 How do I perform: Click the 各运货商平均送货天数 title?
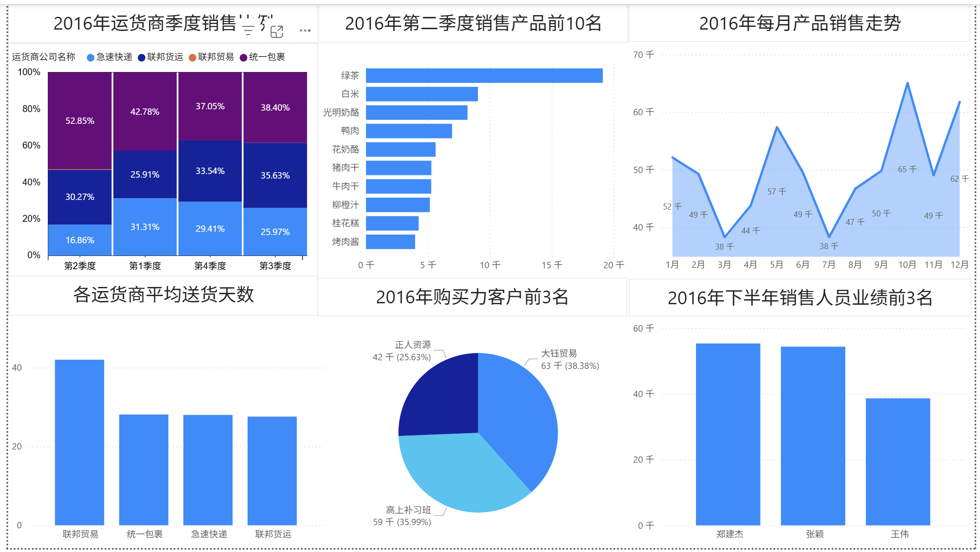163,295
